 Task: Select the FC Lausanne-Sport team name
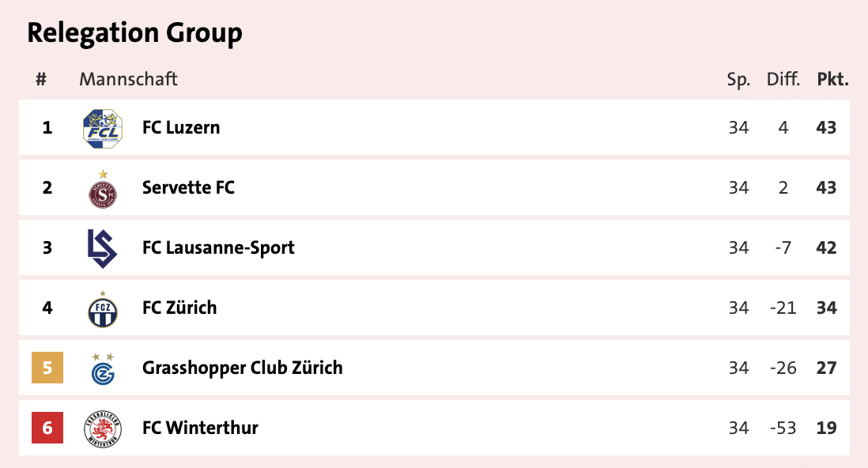[x=218, y=247]
